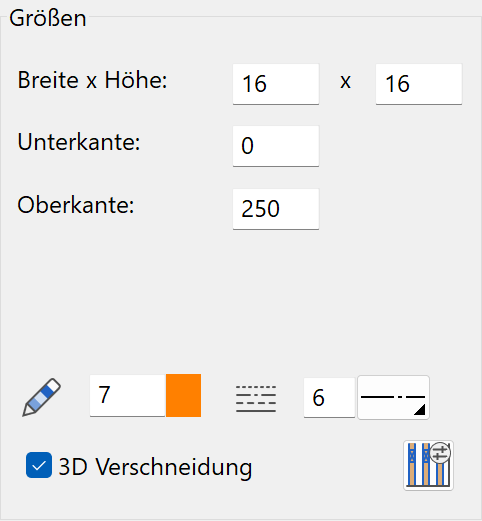Click the Oberkante label
482x521 pixels.
coord(76,205)
